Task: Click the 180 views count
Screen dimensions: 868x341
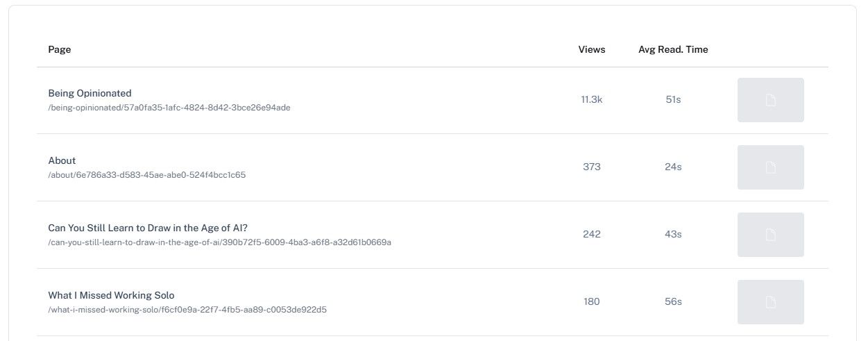Action: coord(592,301)
